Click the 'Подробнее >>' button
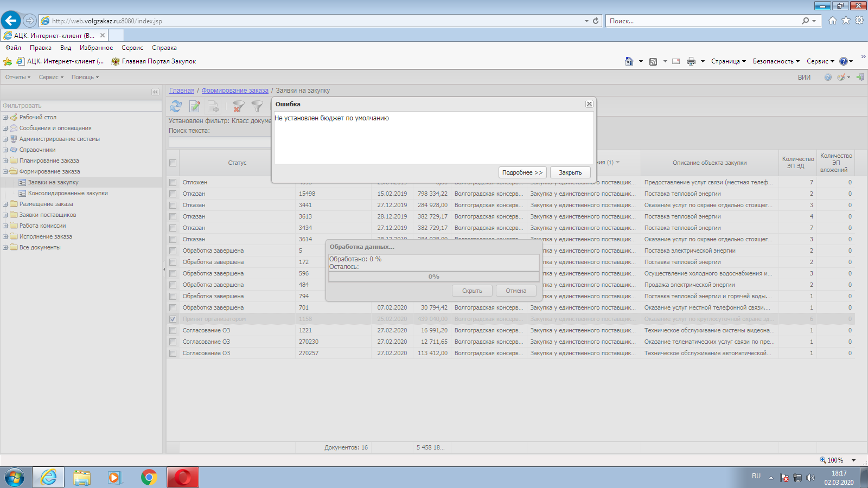The width and height of the screenshot is (868, 488). click(x=522, y=172)
